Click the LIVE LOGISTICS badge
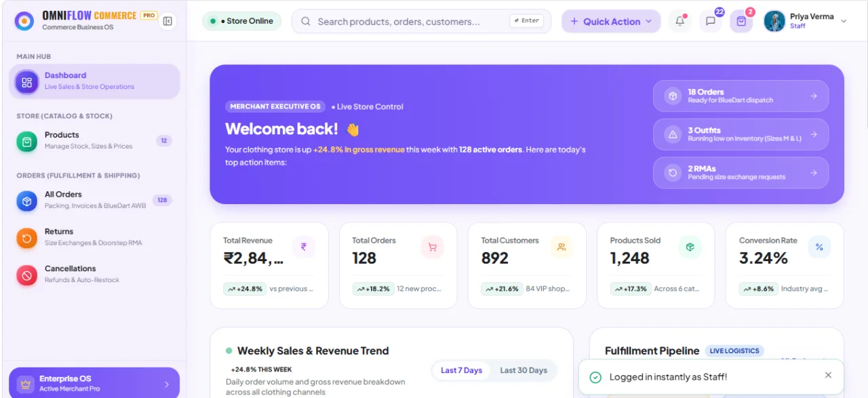Screen dimensions: 868x398 pyautogui.click(x=734, y=351)
